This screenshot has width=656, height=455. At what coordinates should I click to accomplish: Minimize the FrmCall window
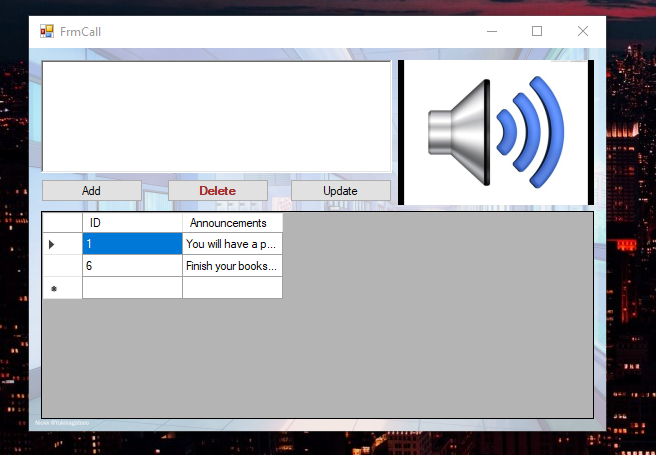coord(492,31)
